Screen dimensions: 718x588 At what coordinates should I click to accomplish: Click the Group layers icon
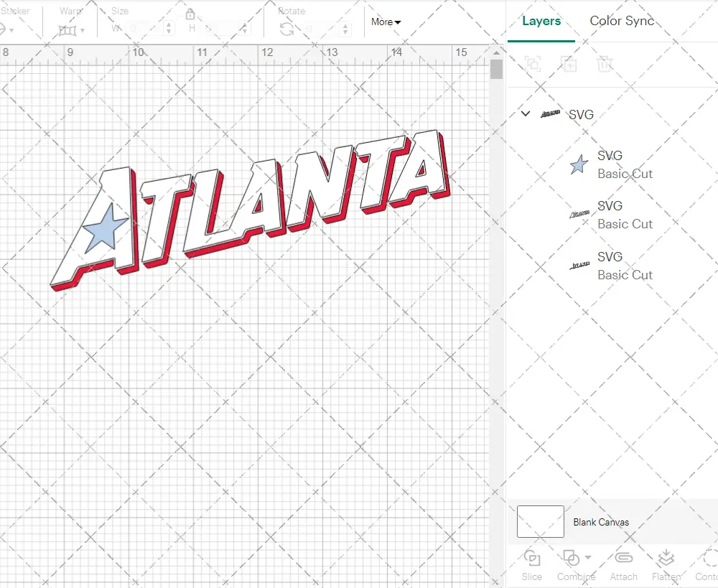tap(533, 64)
